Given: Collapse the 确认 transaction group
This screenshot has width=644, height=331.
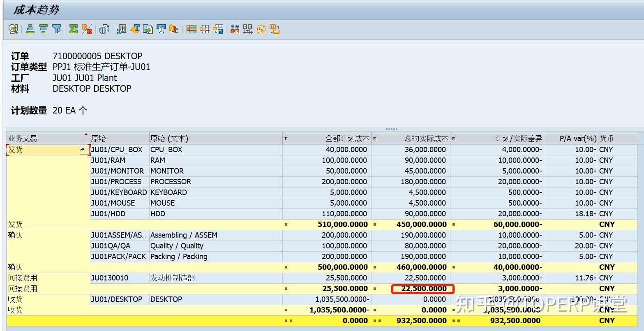Looking at the screenshot, I should pos(16,235).
